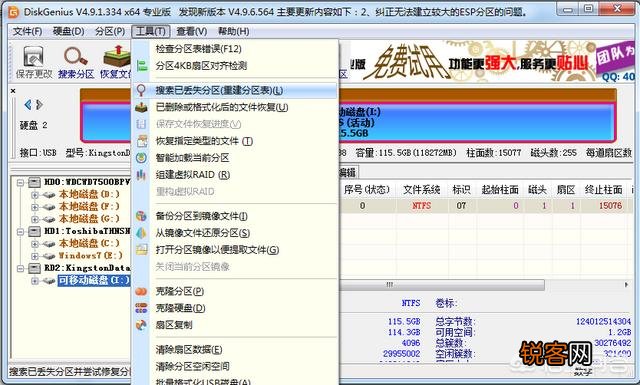Expand the 本地磁盘 (G:) tree node
640x385 pixels.
click(x=35, y=219)
